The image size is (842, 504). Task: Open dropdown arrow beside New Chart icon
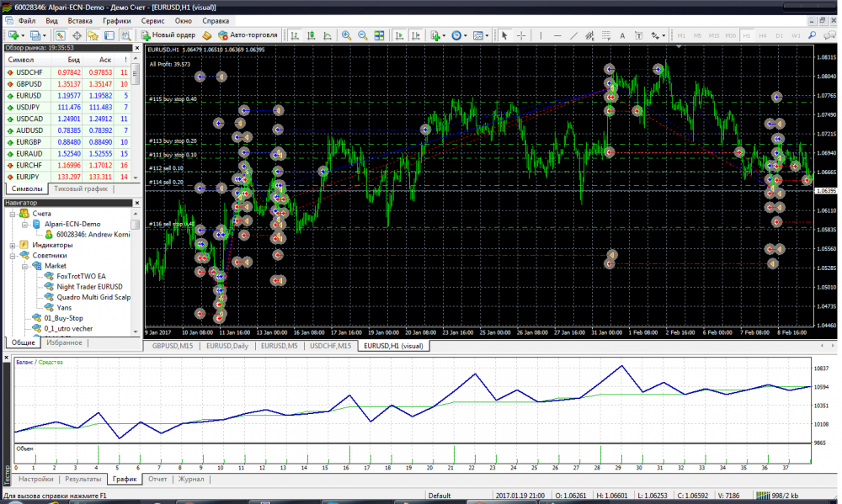click(x=23, y=36)
